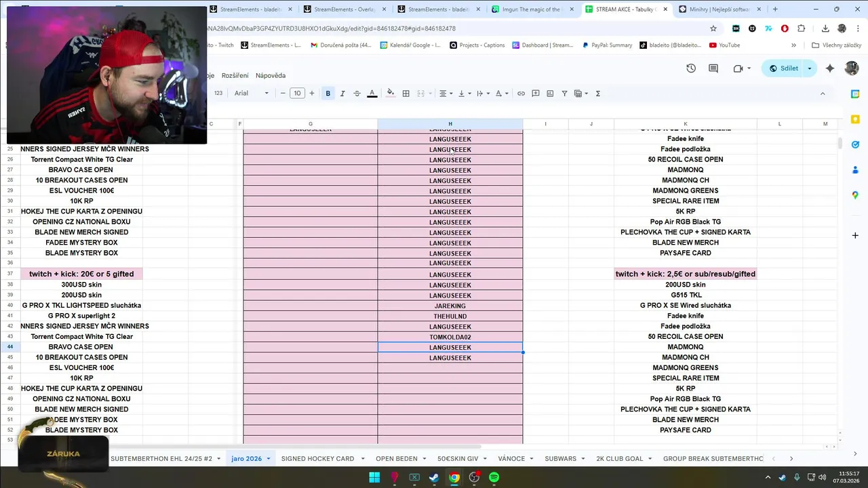Toggle bold formatting in the toolbar
Screen dimensions: 868x488
point(328,94)
